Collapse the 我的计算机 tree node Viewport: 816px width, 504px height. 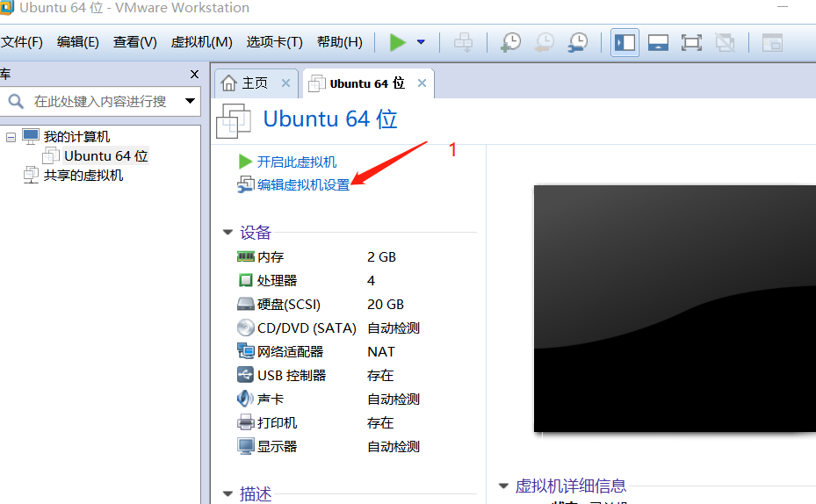(x=11, y=137)
